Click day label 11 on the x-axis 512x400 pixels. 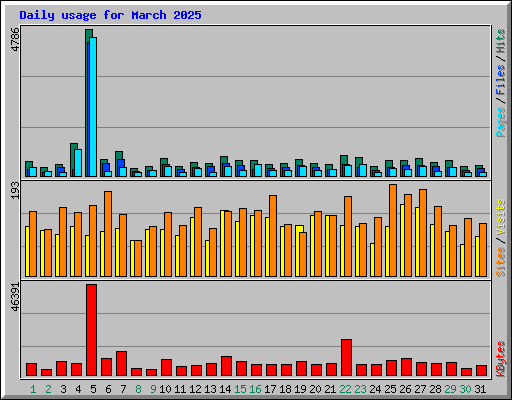(180, 389)
